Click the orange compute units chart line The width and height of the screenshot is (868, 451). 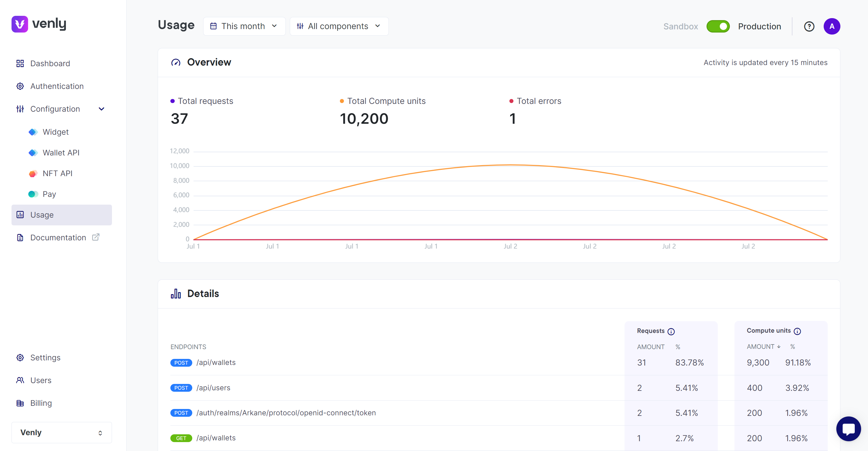(x=511, y=165)
